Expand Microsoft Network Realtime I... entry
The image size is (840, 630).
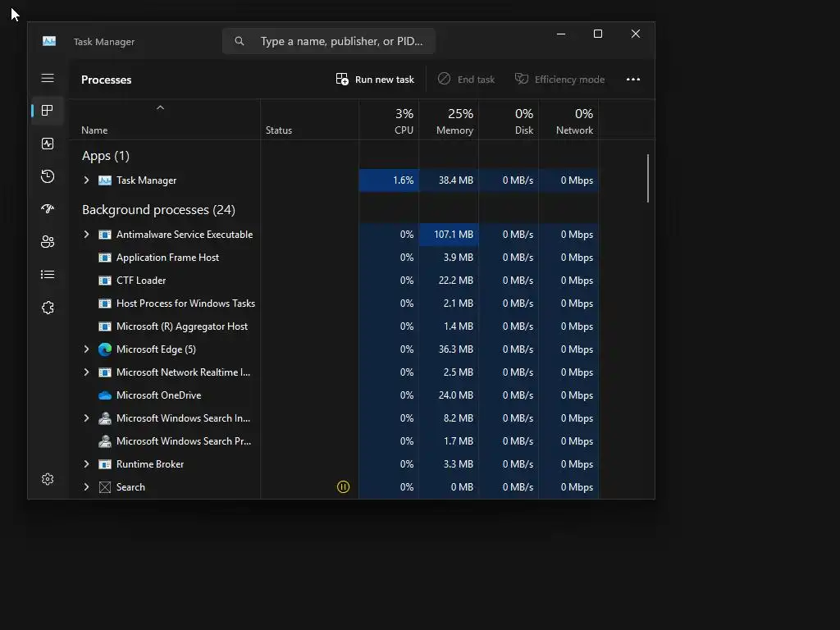86,372
